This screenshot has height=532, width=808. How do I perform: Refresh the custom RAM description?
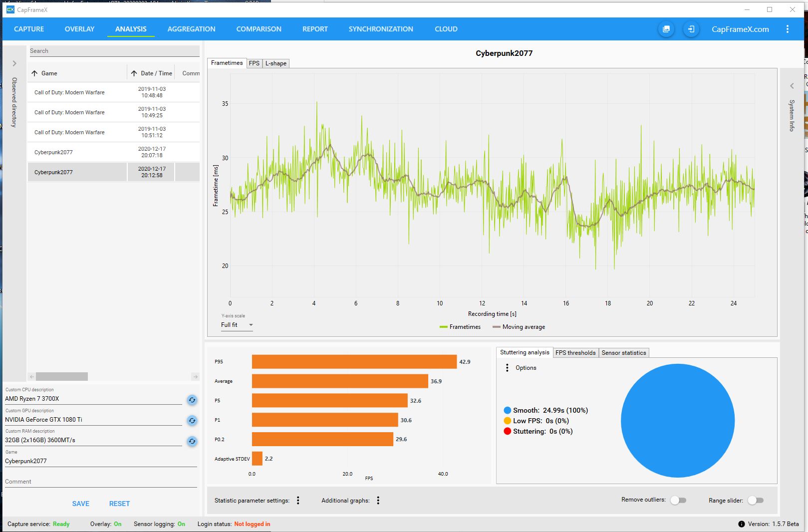click(x=192, y=441)
